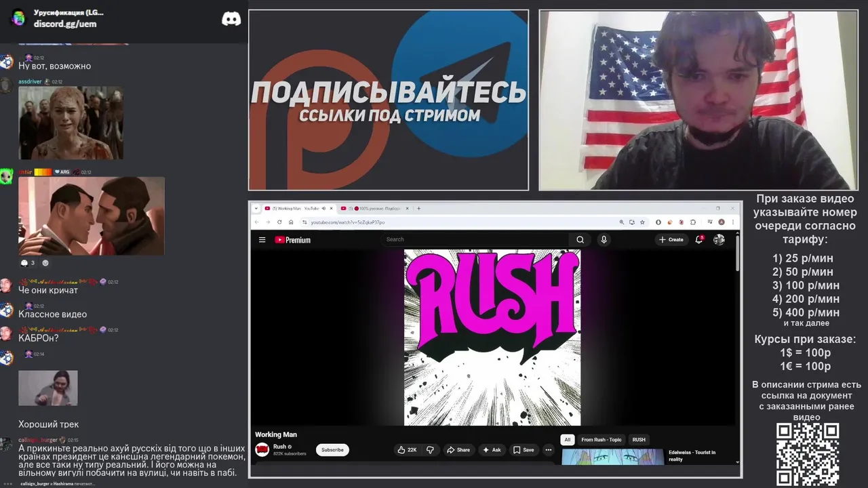Open YouTube notifications bell

coord(699,239)
